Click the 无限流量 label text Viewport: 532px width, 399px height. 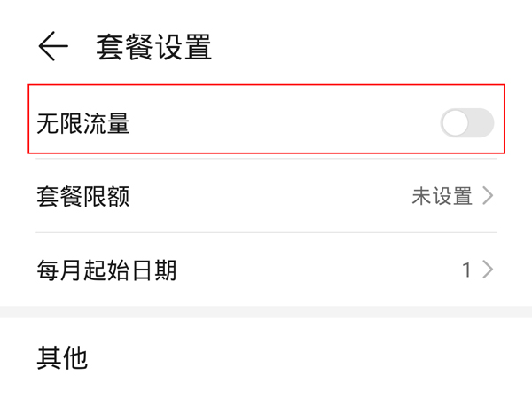(x=83, y=123)
